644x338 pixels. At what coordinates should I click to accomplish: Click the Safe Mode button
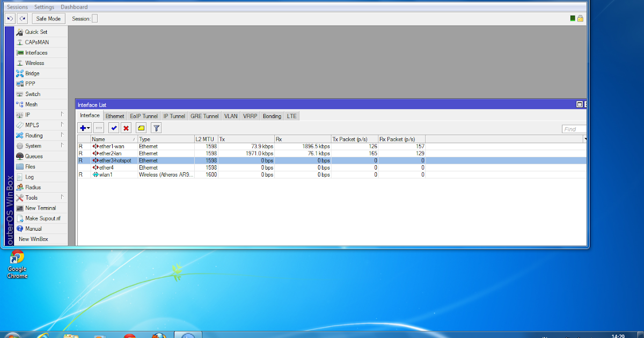[x=48, y=18]
